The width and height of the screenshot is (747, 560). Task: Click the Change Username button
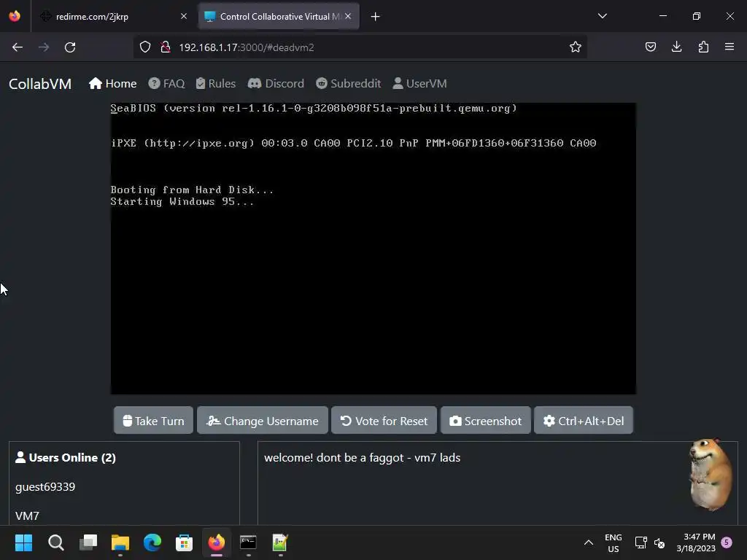[x=263, y=421]
